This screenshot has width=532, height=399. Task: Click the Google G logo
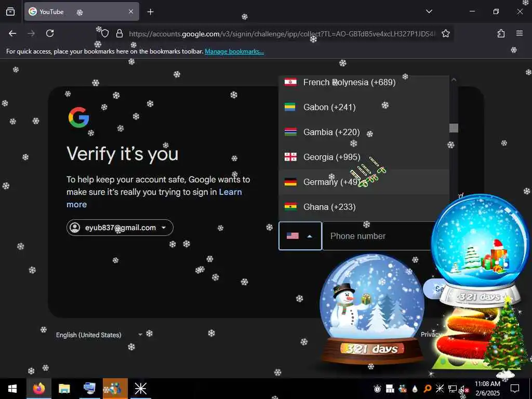[x=79, y=117]
